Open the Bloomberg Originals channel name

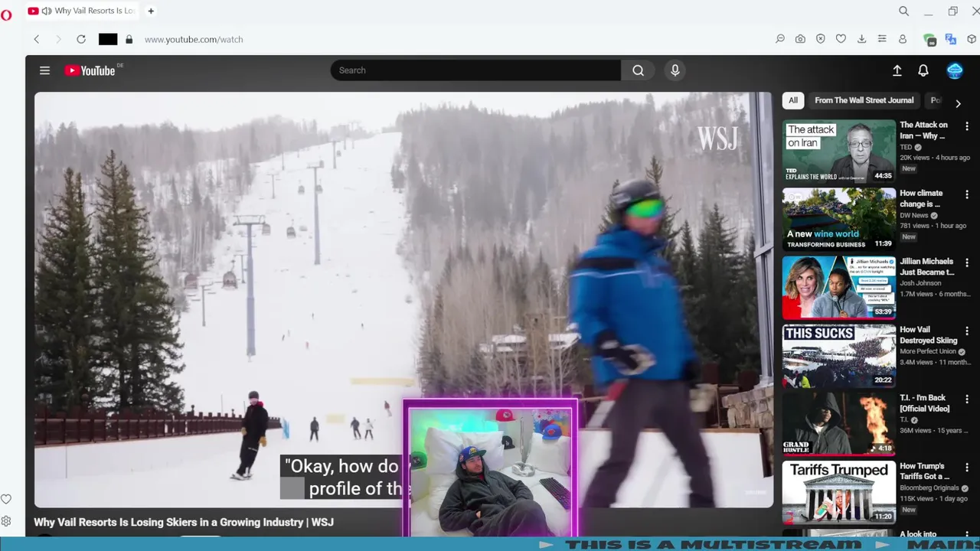click(930, 488)
